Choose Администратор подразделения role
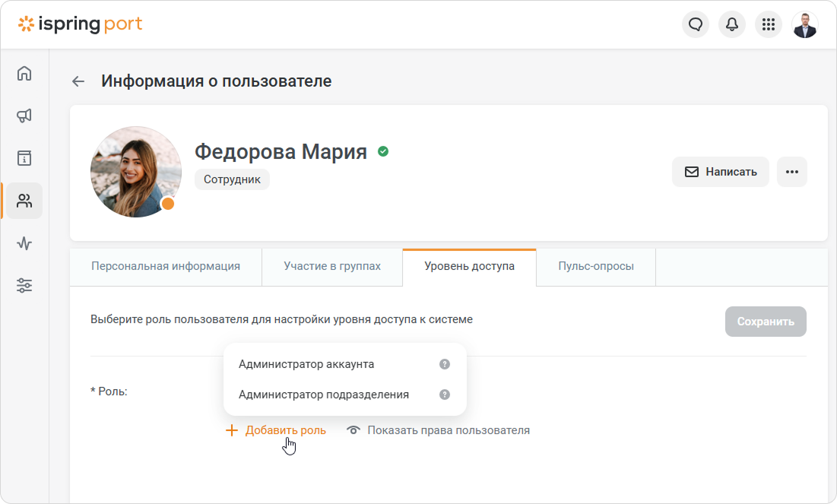The height and width of the screenshot is (504, 837). tap(345, 395)
